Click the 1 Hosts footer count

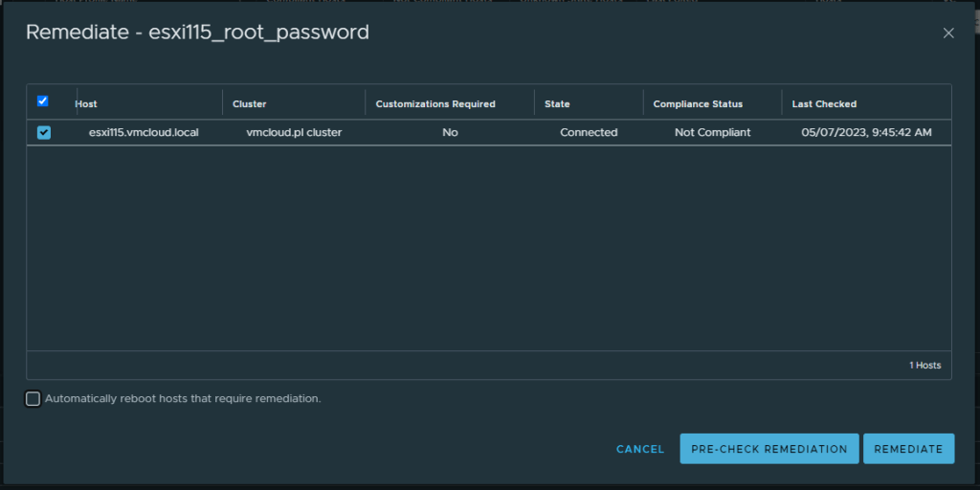924,366
